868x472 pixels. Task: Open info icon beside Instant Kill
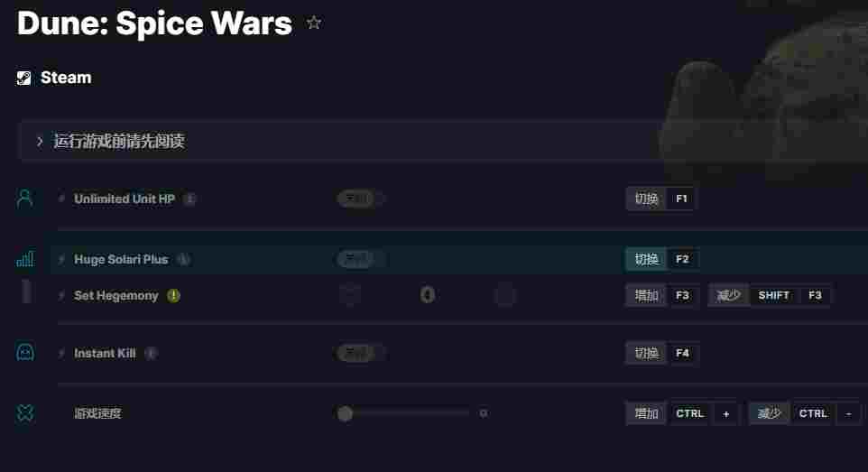tap(151, 353)
